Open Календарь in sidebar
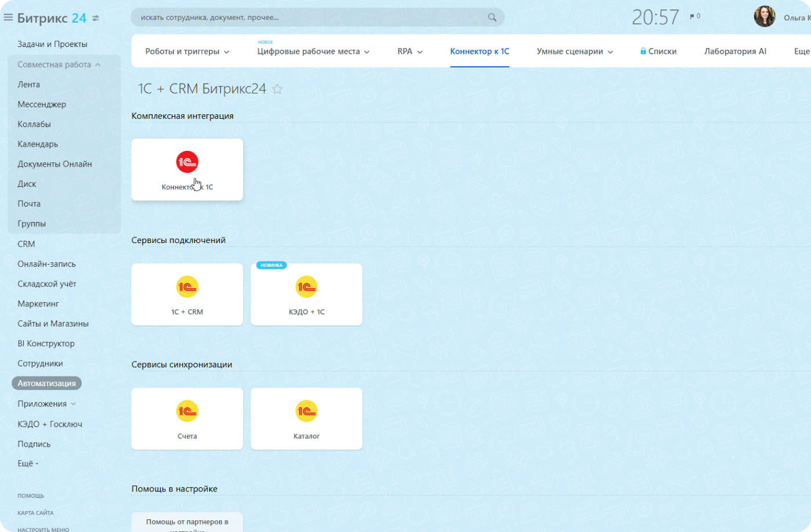 tap(38, 144)
